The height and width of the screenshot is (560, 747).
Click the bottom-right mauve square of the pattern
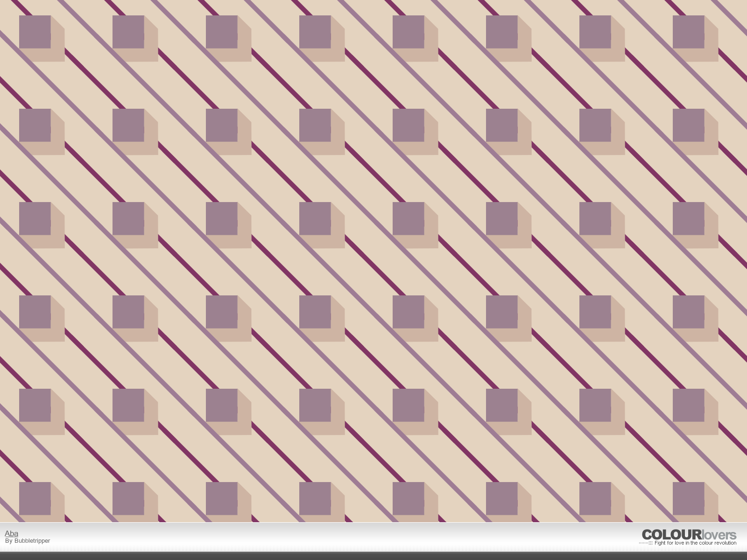click(689, 498)
